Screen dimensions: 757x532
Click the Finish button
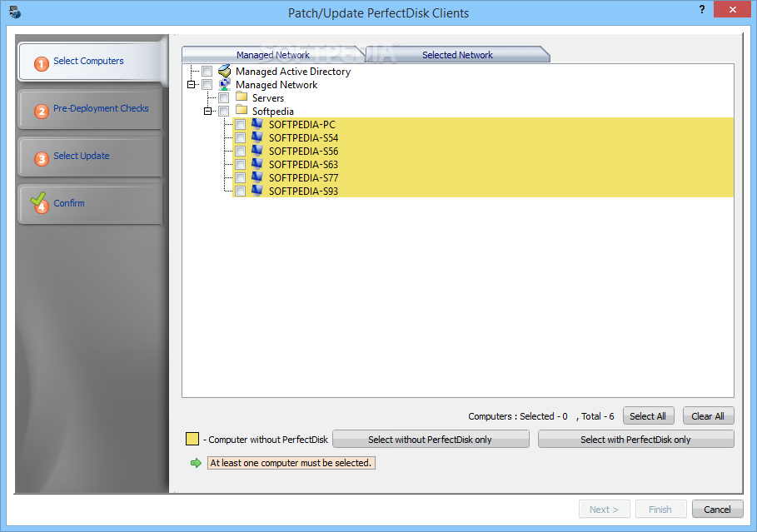tap(661, 510)
